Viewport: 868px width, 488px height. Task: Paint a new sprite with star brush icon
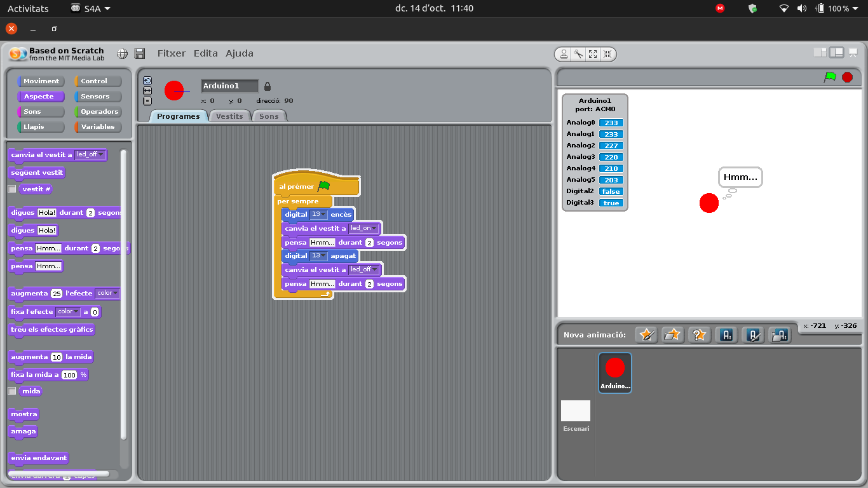(x=646, y=334)
